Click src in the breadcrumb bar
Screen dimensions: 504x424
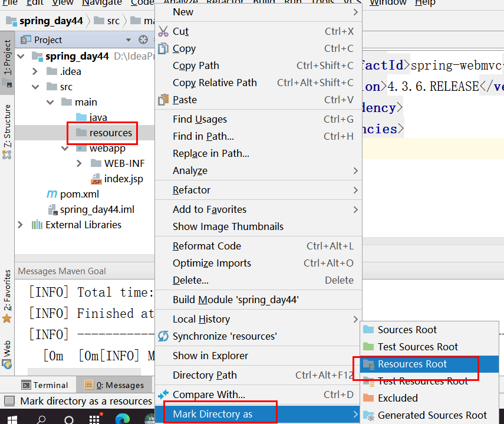click(x=107, y=21)
